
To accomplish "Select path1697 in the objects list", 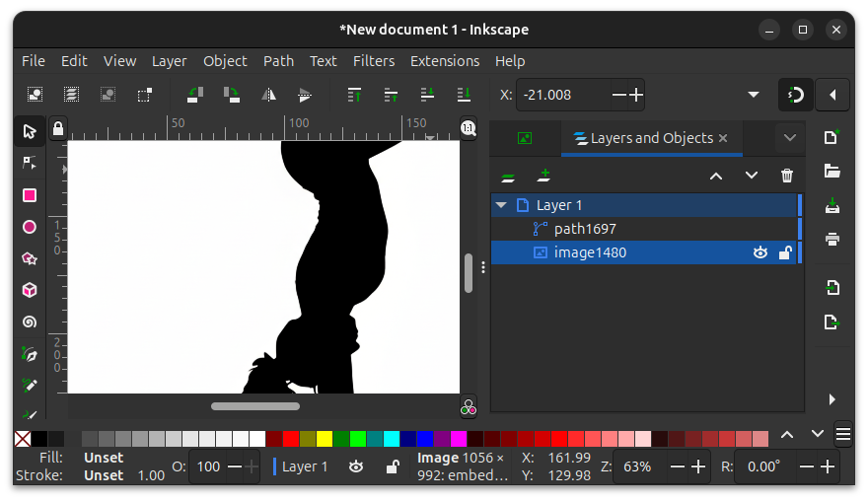I will [585, 229].
